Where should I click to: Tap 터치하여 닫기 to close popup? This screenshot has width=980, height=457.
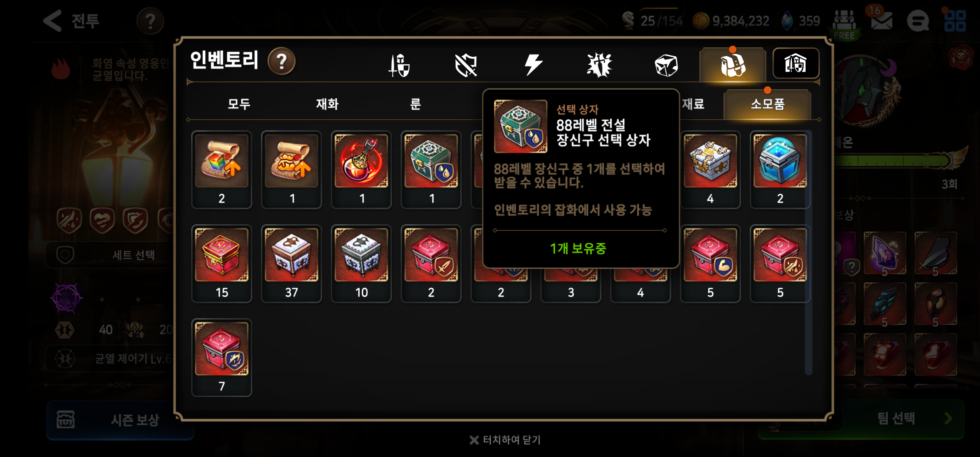pos(505,440)
